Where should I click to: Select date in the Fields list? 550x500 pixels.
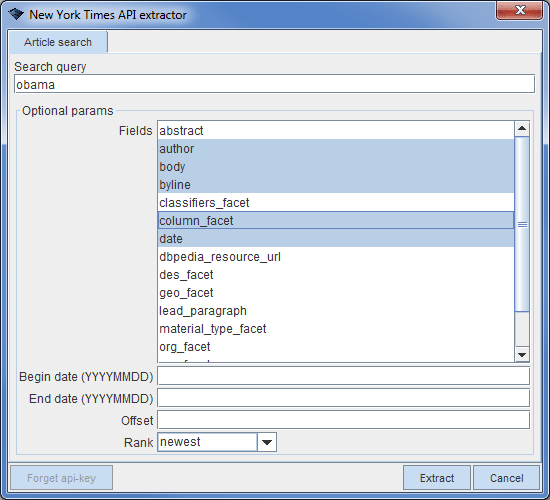336,239
